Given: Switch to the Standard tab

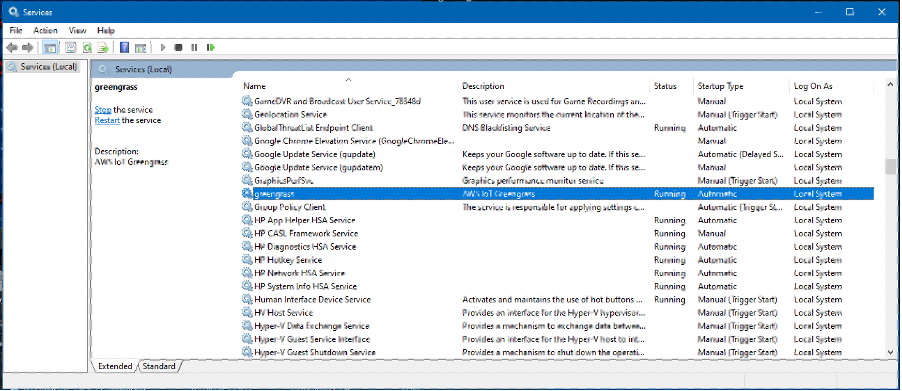Looking at the screenshot, I should (159, 366).
